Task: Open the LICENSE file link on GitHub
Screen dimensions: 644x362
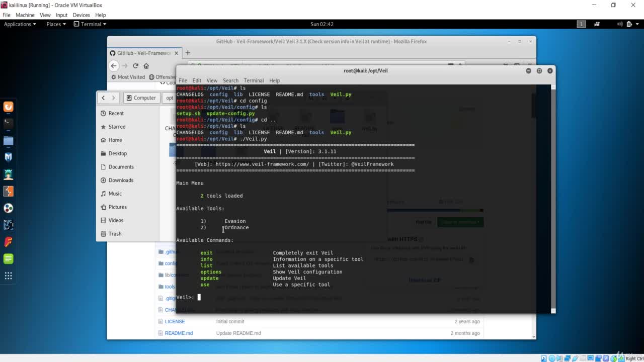Action: (175, 321)
